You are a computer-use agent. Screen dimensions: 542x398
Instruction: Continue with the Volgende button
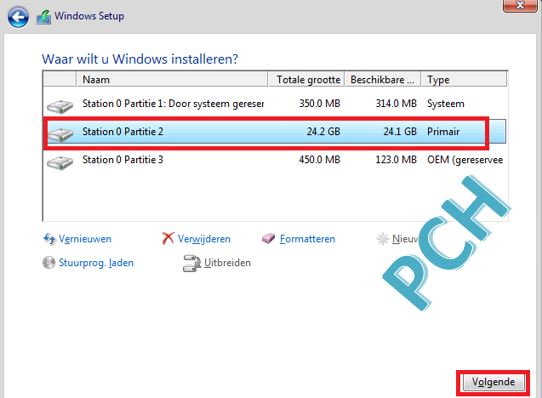point(493,382)
